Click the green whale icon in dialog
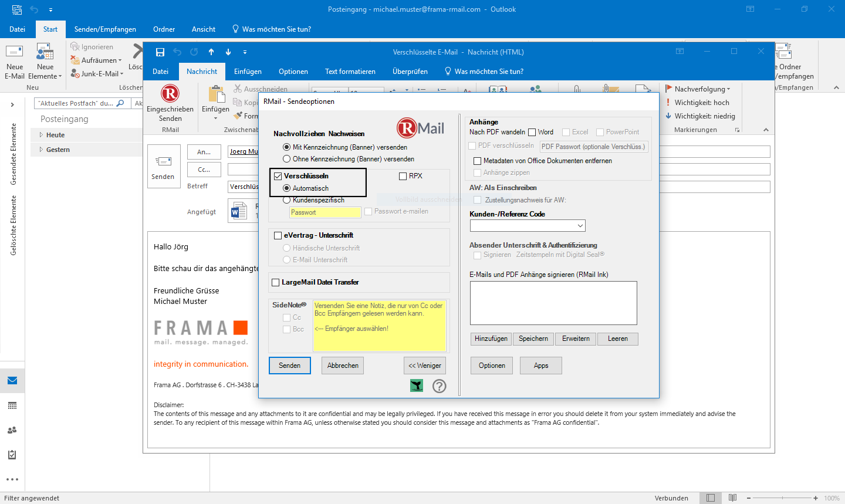 (x=417, y=385)
